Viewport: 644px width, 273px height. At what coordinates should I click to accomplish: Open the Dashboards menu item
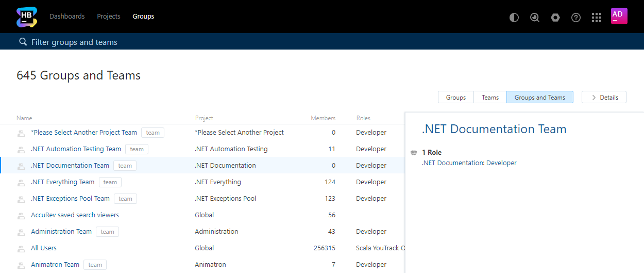67,17
